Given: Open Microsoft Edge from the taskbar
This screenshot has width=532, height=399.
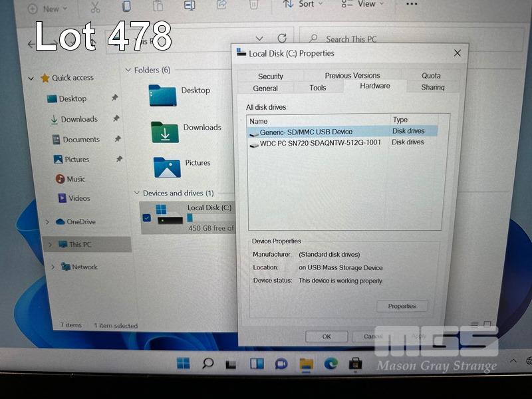Looking at the screenshot, I should tap(331, 363).
